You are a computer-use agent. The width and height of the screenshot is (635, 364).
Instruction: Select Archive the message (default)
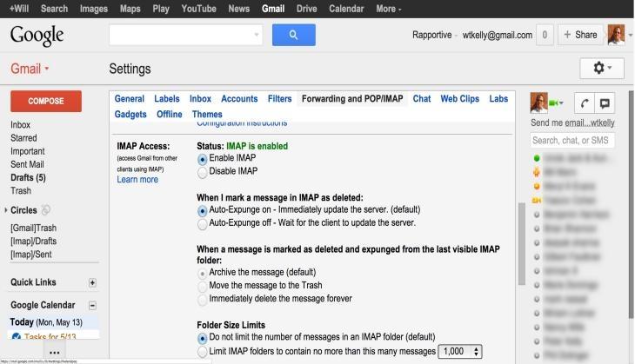[202, 274]
